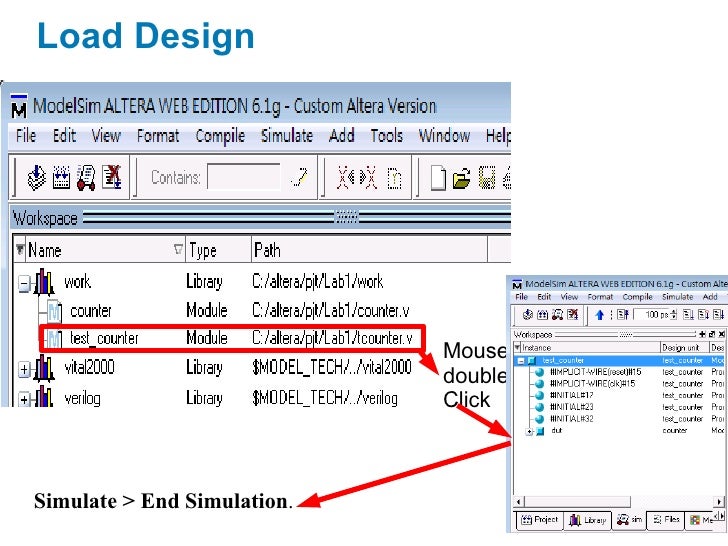Select #IMPLICIT-WIRE(clk)#15 row
This screenshot has width=728, height=546.
click(x=620, y=384)
